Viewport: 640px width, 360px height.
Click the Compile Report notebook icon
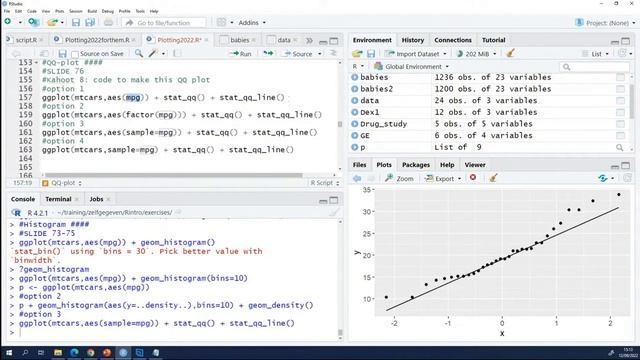pyautogui.click(x=177, y=53)
